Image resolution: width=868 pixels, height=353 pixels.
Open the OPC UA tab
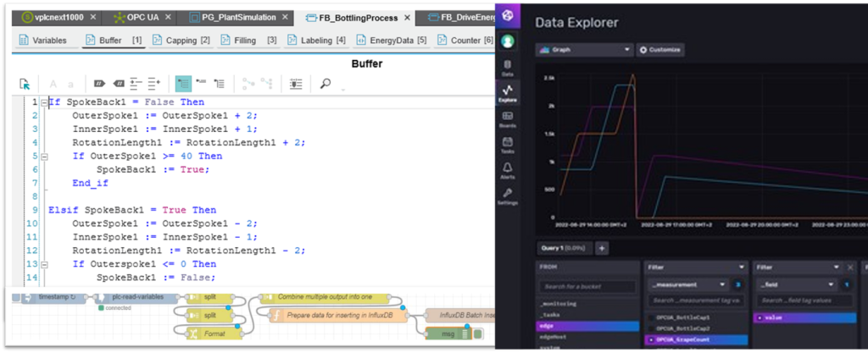coord(139,17)
